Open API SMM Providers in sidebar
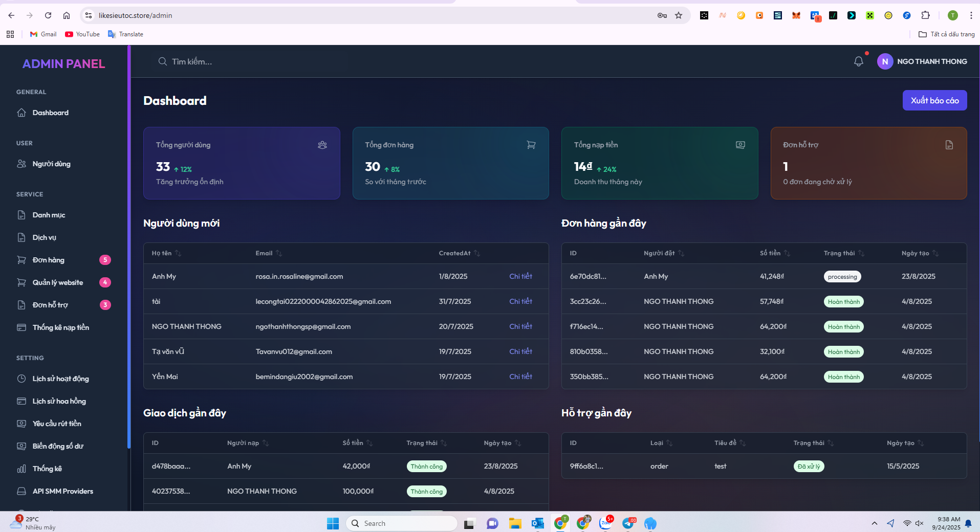Image resolution: width=980 pixels, height=532 pixels. coord(62,491)
